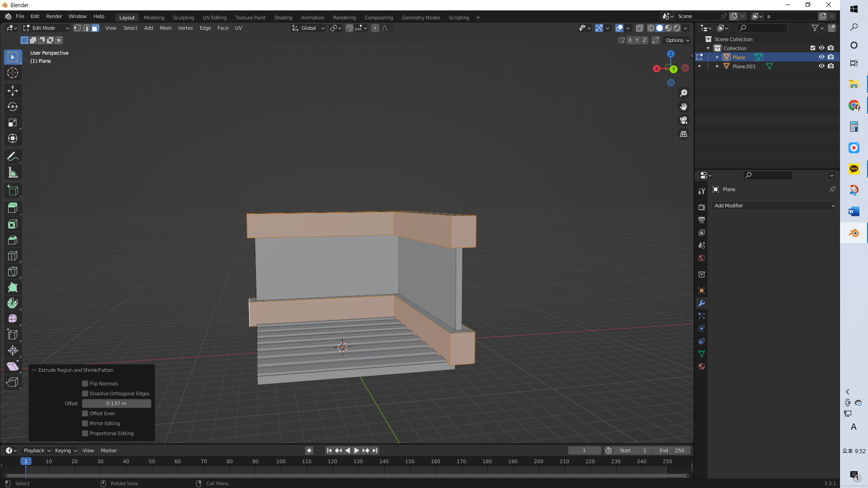Image resolution: width=868 pixels, height=488 pixels.
Task: Enable the Flip Normals checkbox
Action: [x=85, y=384]
